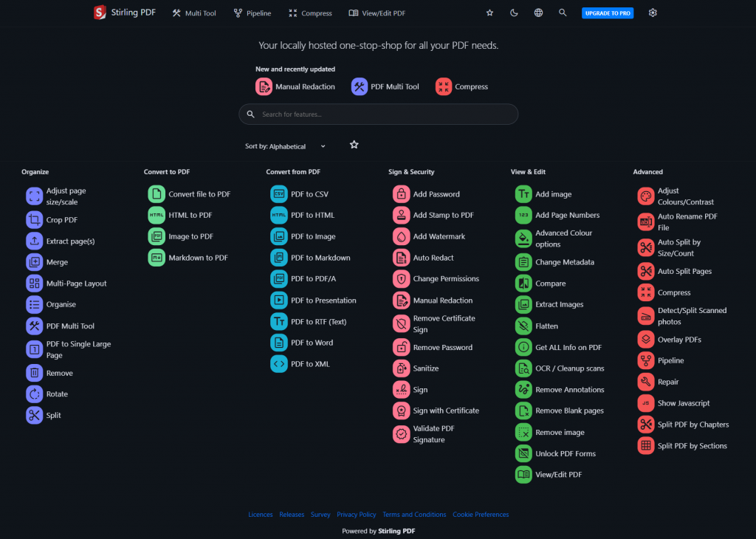The image size is (756, 539).
Task: Select the 'Remove Blank pages' entry
Action: click(560, 411)
